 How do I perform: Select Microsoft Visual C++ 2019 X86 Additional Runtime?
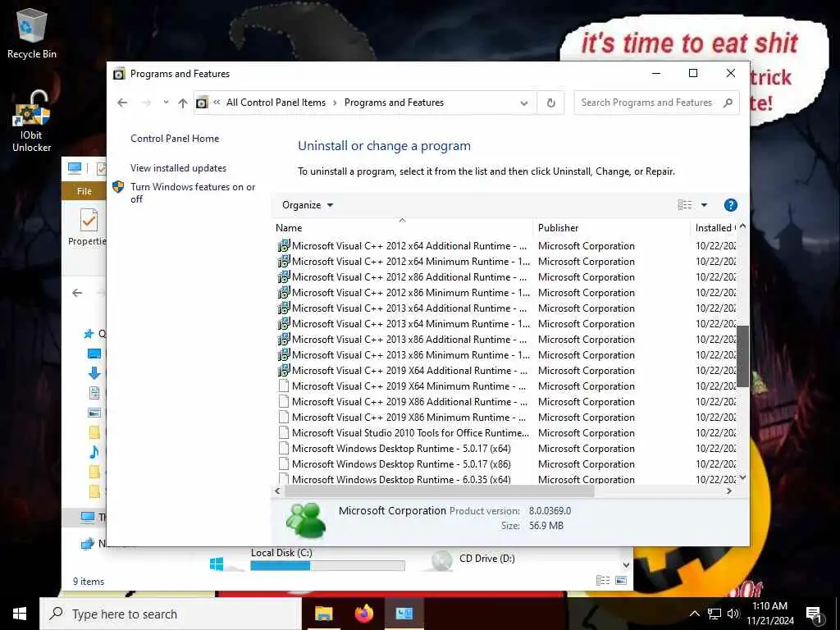click(402, 402)
